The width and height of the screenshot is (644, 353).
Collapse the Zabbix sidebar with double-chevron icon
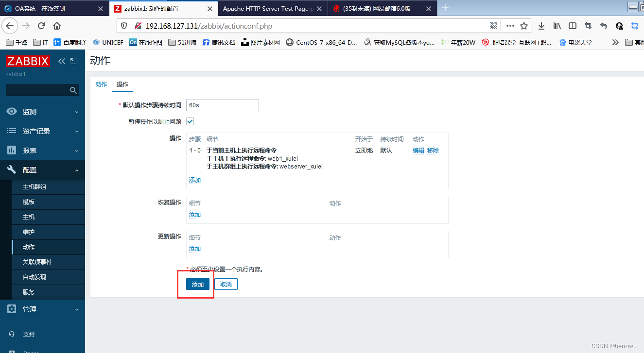[x=61, y=61]
